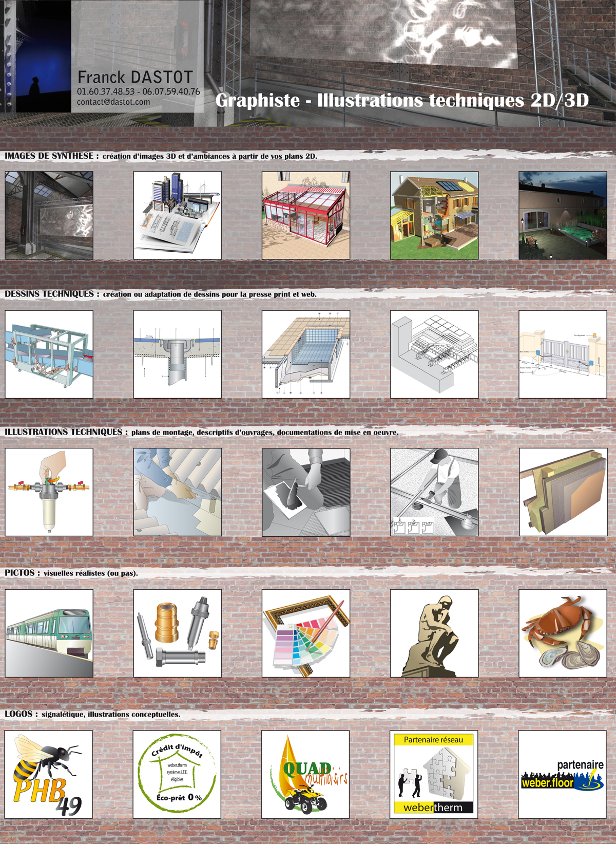Open the water filter valve illustration
The image size is (616, 844).
(x=49, y=492)
